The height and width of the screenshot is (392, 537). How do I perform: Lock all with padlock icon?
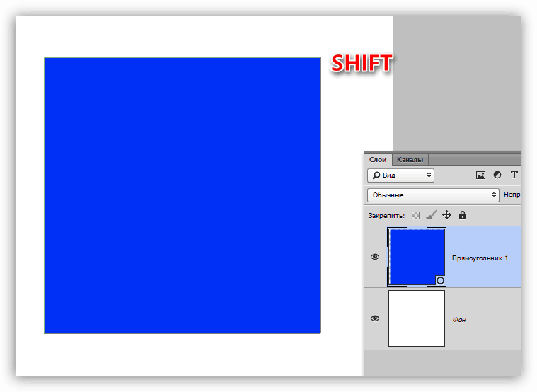point(463,215)
